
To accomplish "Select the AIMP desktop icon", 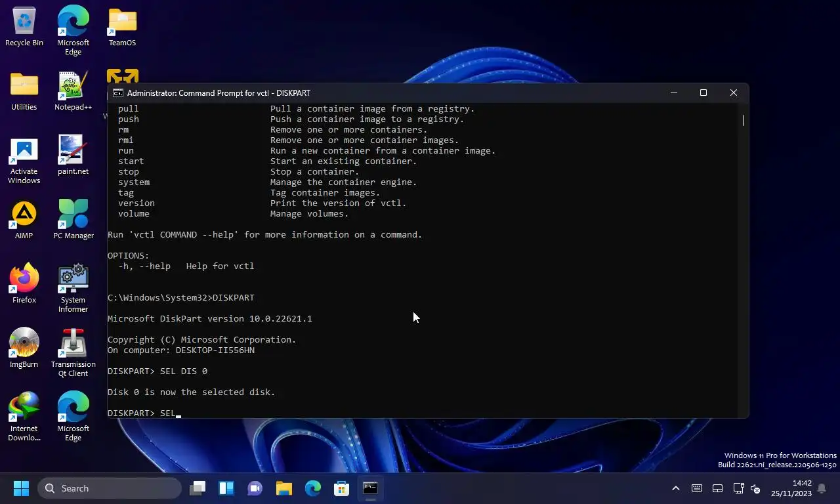I will 24,220.
